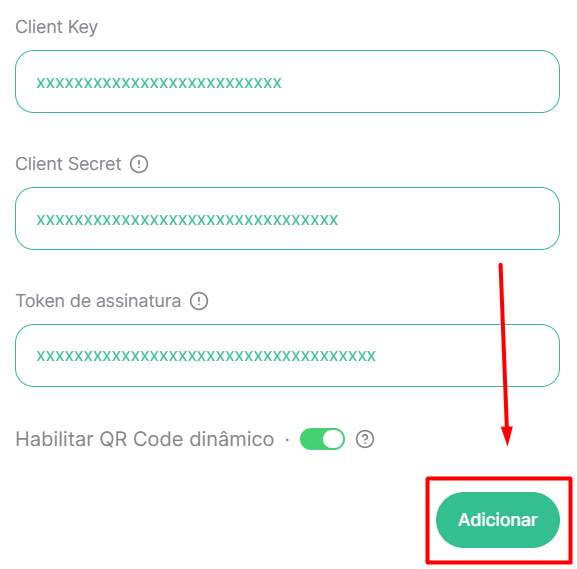This screenshot has width=577, height=569.
Task: Click the Token de assinatura label text
Action: (98, 301)
